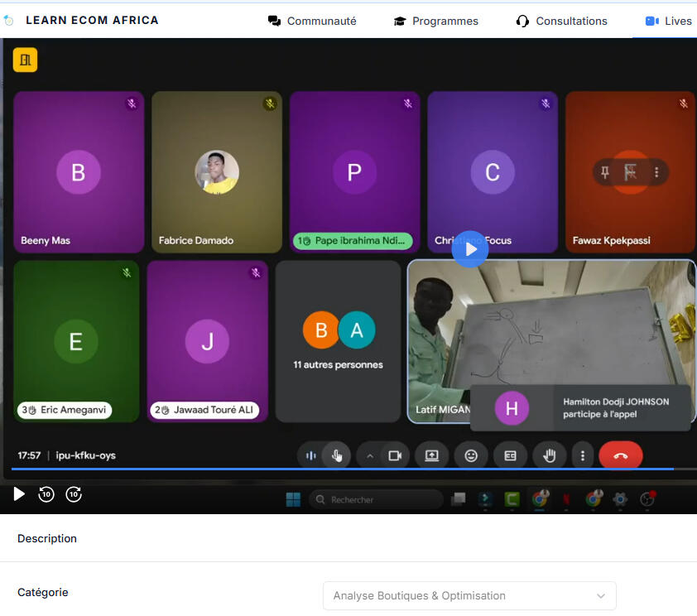Click the muted mic icon on Fawaz Kpekpassi tile
697x616 pixels.
pyautogui.click(x=684, y=103)
